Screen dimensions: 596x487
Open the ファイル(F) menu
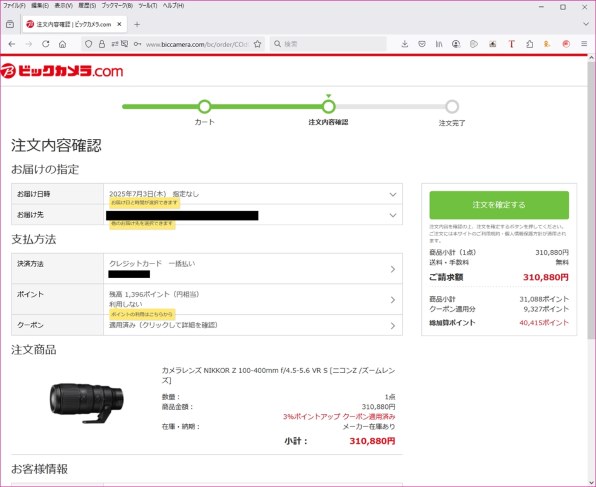(14, 6)
